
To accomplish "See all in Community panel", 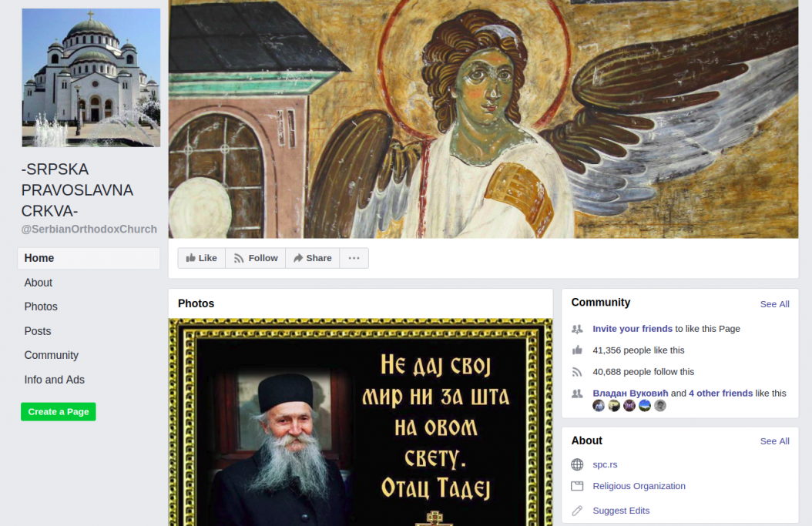I will click(775, 304).
